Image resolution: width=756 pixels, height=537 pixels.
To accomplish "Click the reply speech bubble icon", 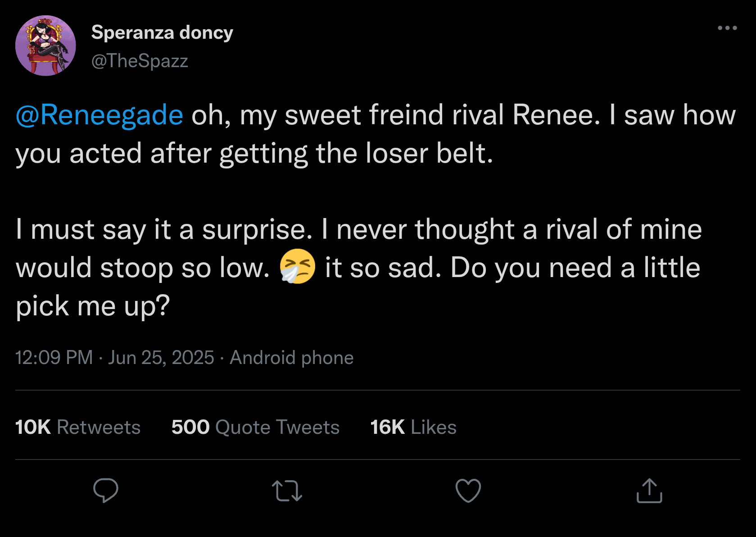I will (x=106, y=490).
